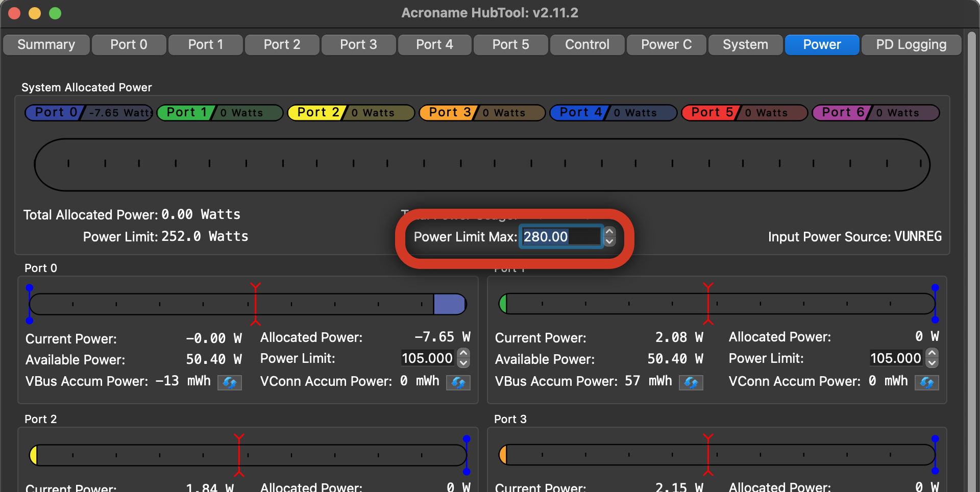Decrease Port 0 Power Limit stepper

(x=463, y=363)
